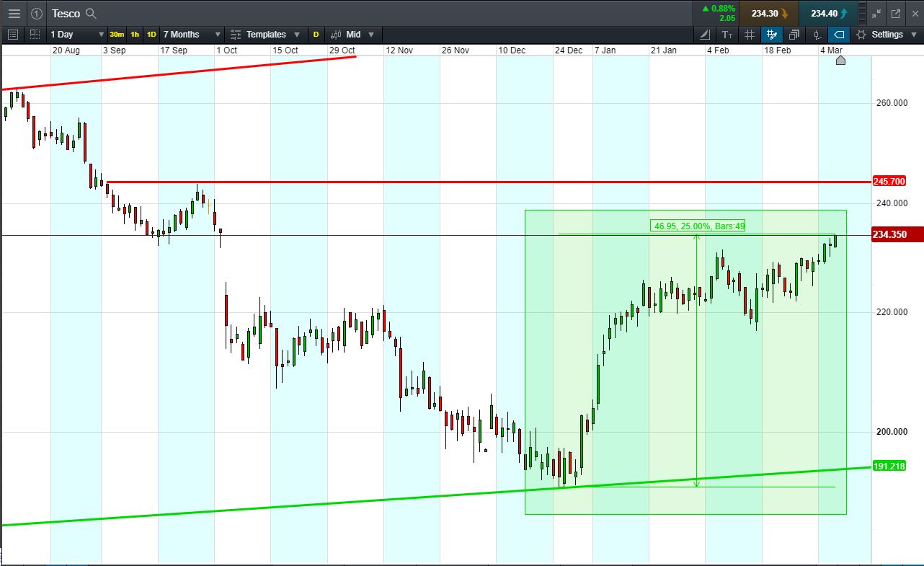Click the 234.40 buy price button

click(829, 13)
